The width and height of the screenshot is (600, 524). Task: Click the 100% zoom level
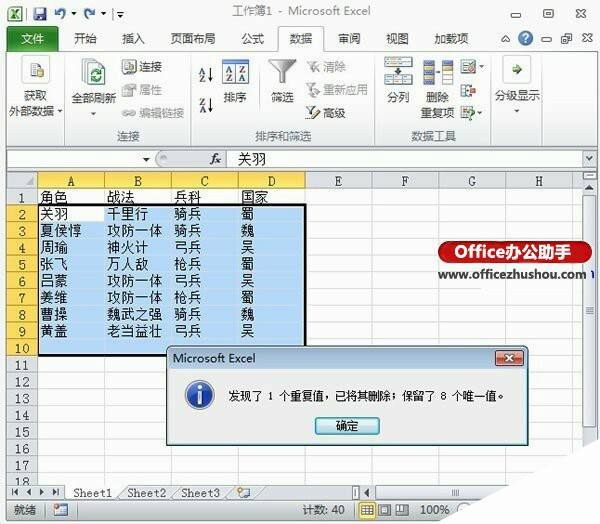tap(434, 510)
